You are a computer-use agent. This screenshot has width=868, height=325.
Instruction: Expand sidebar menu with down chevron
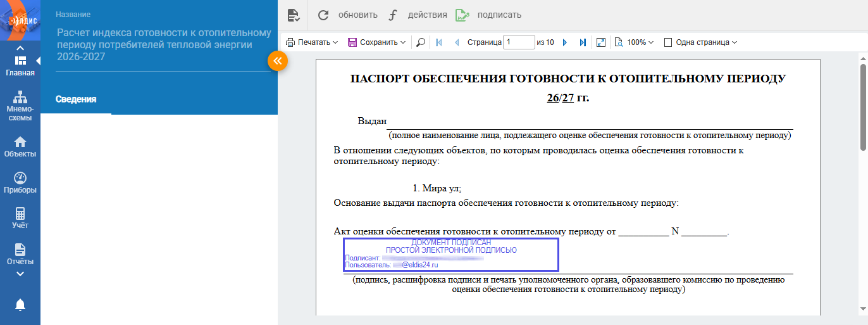[x=20, y=274]
